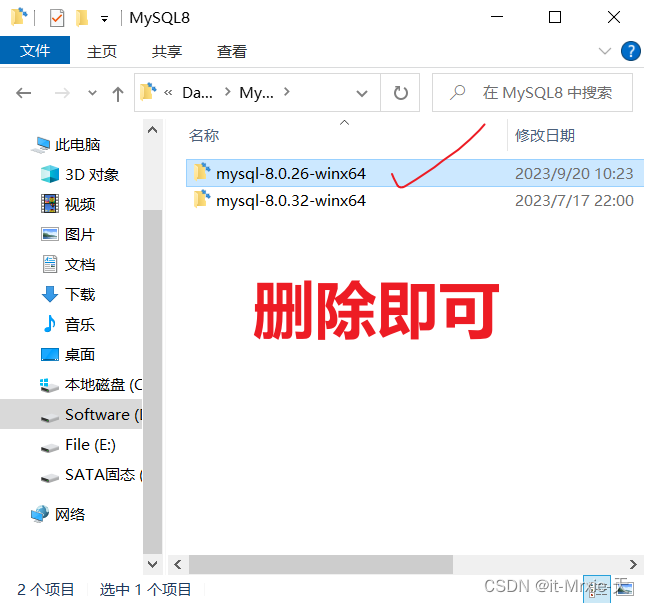Open the SATA固态 drive in navigation pane

coord(91,475)
